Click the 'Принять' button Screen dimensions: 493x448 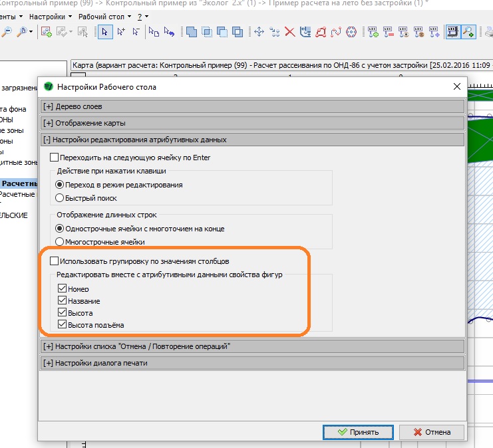(x=359, y=432)
